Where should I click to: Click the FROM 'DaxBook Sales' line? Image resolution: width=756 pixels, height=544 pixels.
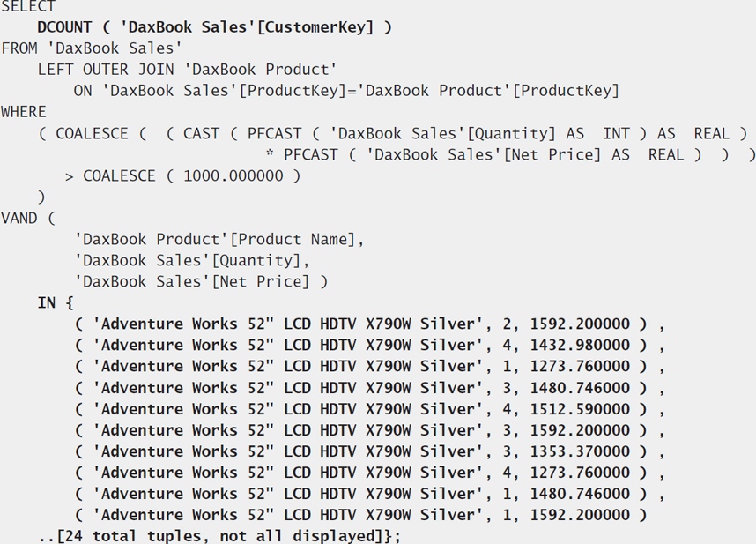(91, 48)
